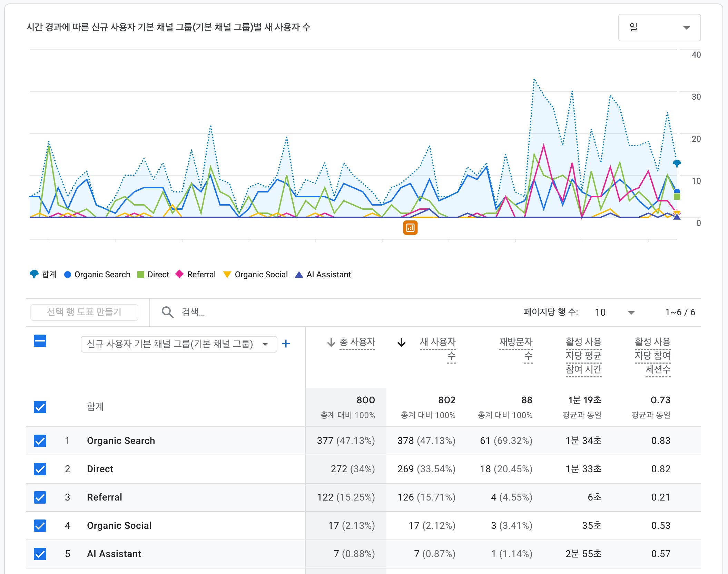The height and width of the screenshot is (574, 728).
Task: Click the search magnifier icon
Action: point(168,312)
